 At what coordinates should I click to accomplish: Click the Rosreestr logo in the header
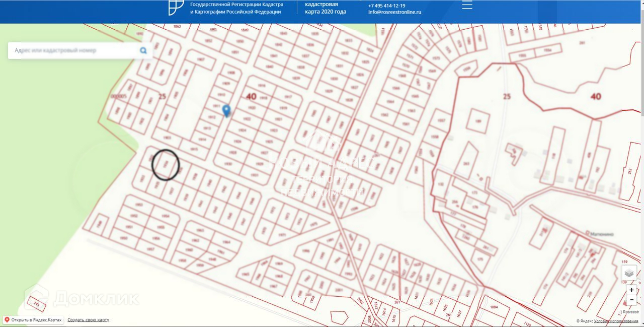(x=177, y=7)
